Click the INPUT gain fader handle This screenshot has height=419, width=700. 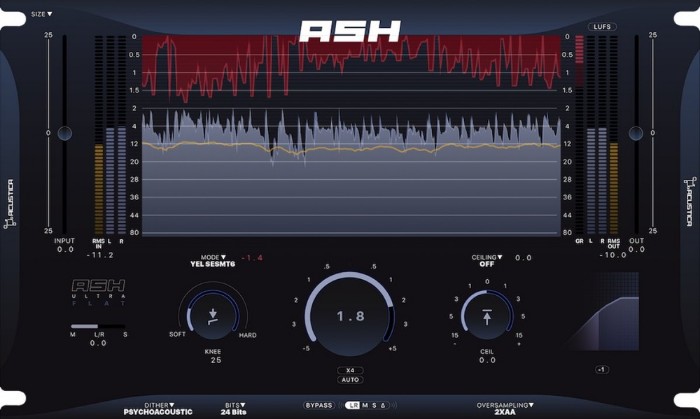click(65, 133)
